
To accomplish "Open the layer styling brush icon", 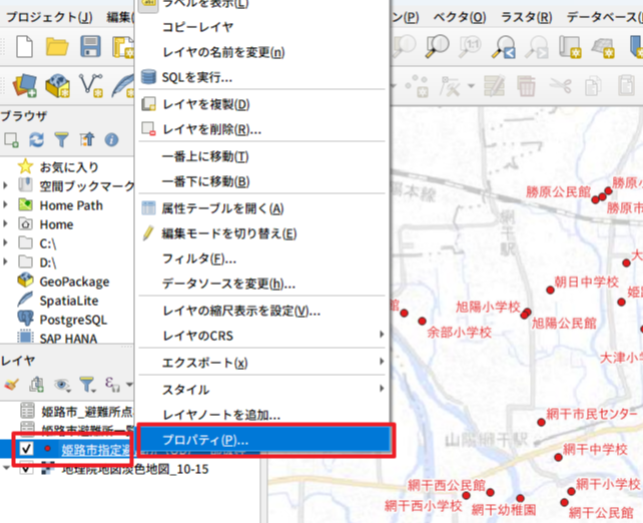I will 12,383.
